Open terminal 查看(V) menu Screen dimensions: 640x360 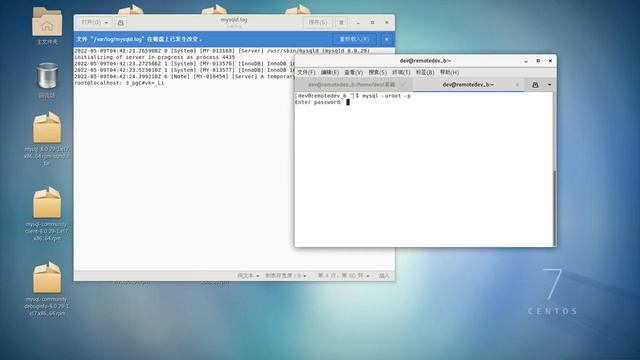click(x=353, y=72)
